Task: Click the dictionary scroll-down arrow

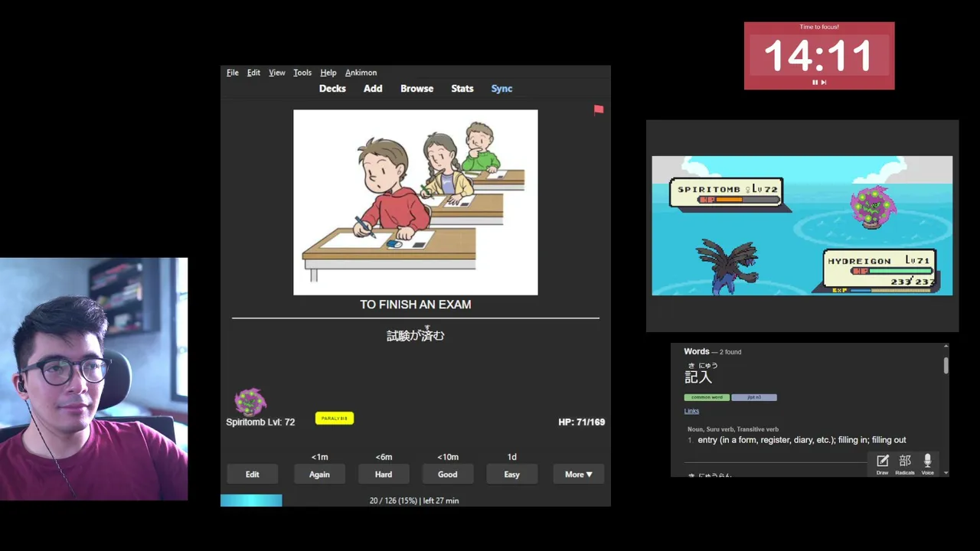Action: click(x=946, y=473)
